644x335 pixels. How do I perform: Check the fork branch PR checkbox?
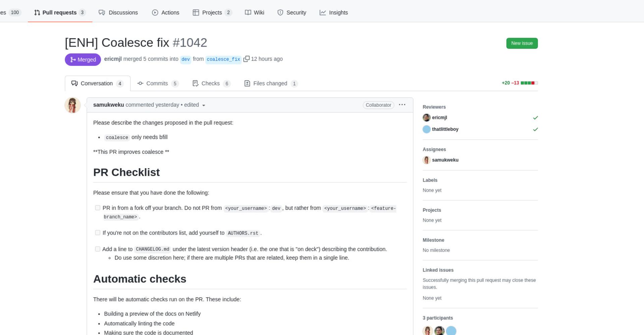(98, 208)
